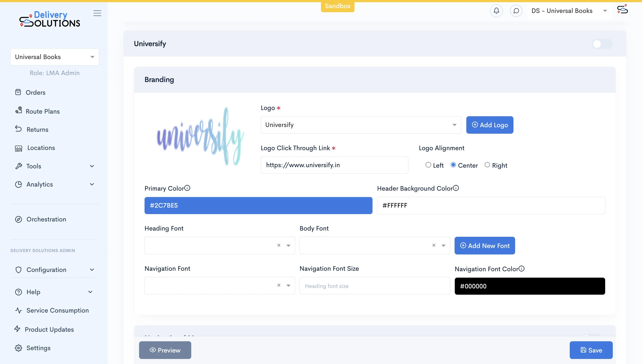Click the Help question mark icon

(18, 292)
